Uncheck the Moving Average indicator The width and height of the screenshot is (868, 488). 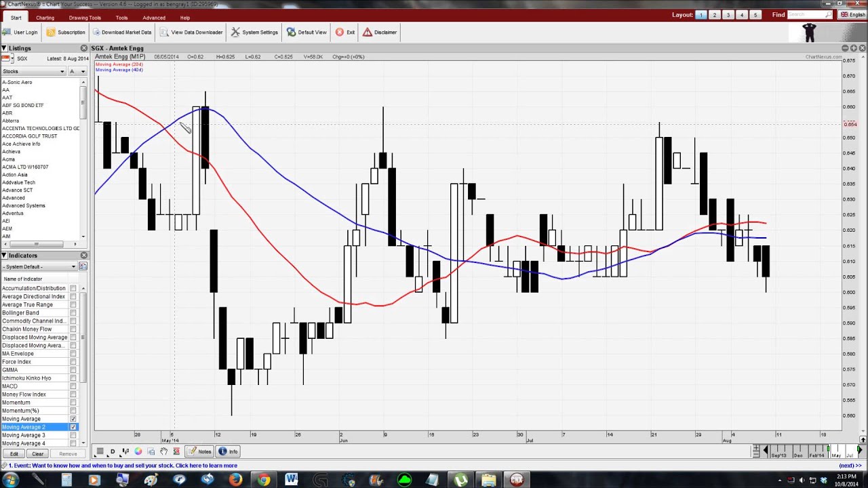(x=73, y=419)
